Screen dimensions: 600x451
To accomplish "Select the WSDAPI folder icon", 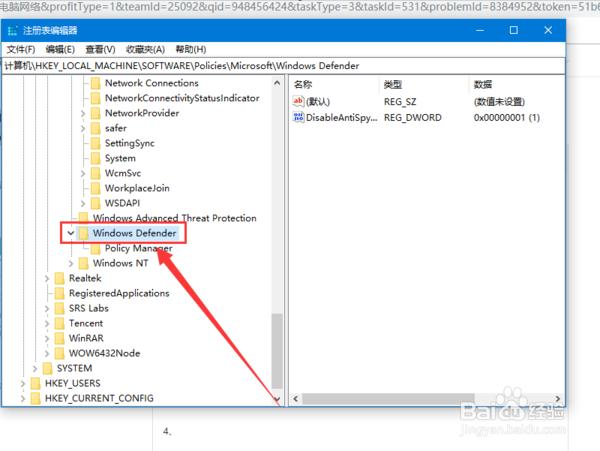I will click(96, 203).
